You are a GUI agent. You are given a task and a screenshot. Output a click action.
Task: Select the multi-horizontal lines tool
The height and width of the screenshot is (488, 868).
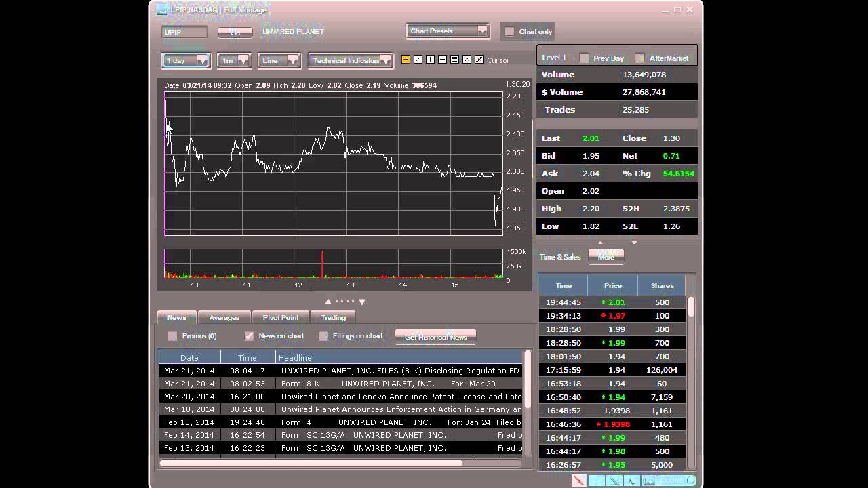tap(454, 60)
